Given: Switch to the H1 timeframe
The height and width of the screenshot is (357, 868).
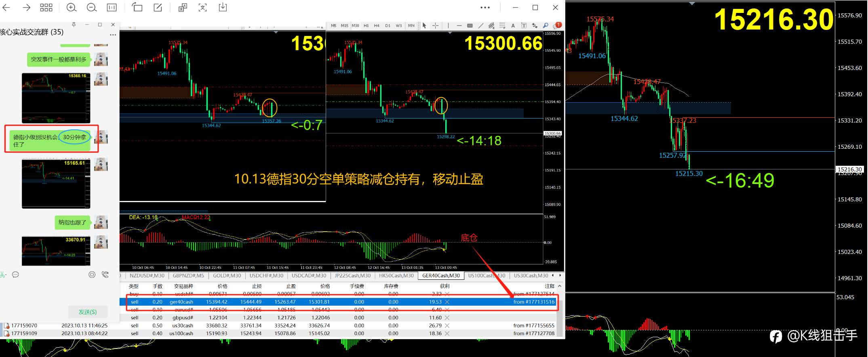Looking at the screenshot, I should (366, 25).
